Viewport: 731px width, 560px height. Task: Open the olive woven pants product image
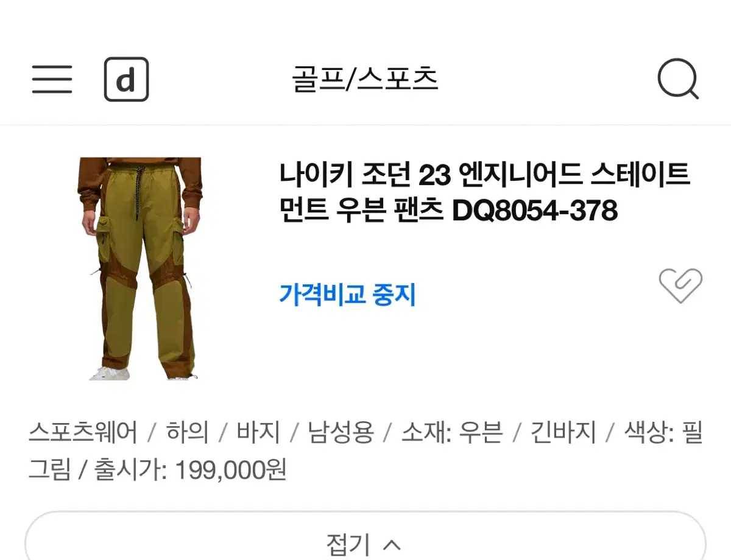point(140,268)
